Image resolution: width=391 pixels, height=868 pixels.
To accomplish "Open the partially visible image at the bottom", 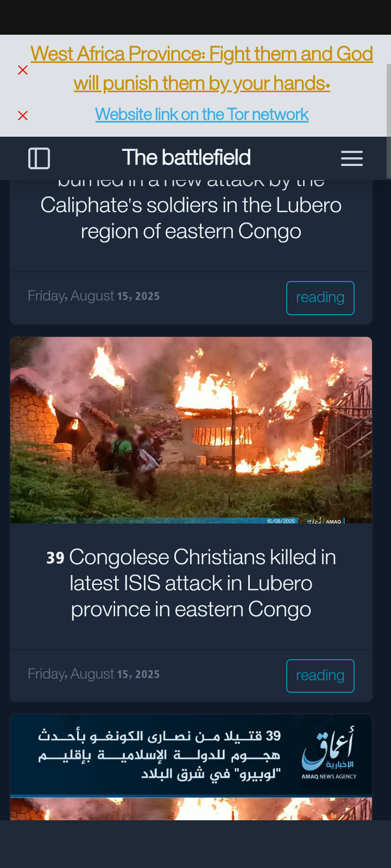I will [x=191, y=809].
